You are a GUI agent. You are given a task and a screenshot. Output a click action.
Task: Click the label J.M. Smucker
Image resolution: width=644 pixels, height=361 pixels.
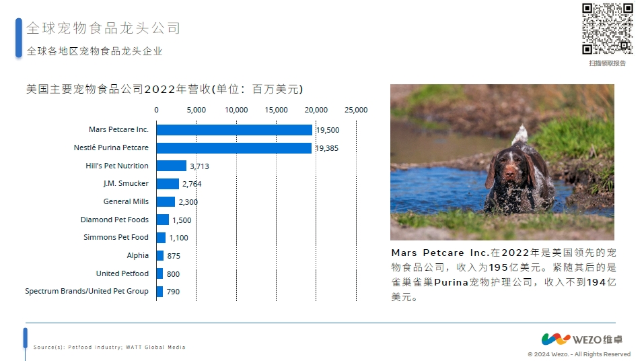coord(126,183)
